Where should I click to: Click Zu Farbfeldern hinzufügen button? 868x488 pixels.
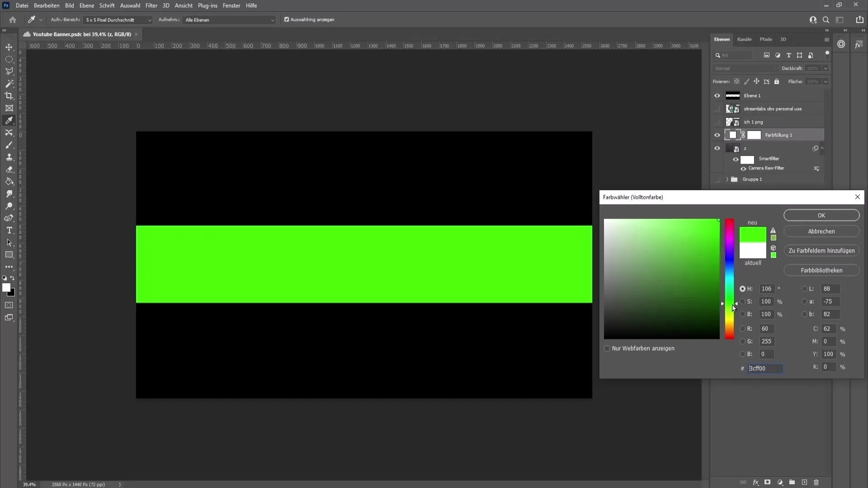coord(821,251)
